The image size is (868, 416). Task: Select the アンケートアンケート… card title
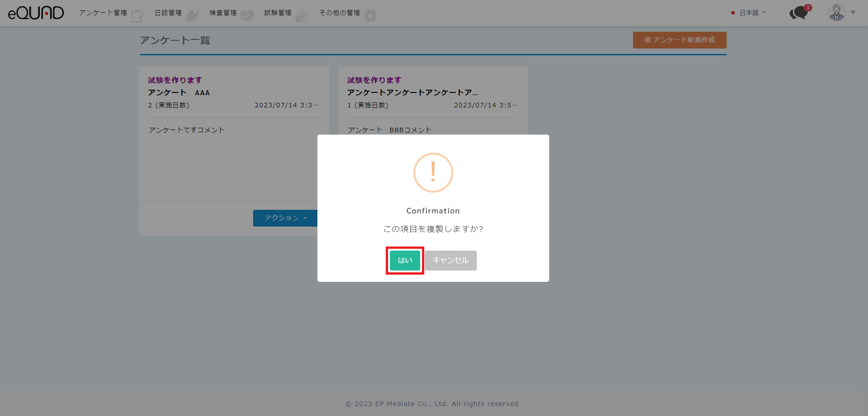tap(412, 92)
